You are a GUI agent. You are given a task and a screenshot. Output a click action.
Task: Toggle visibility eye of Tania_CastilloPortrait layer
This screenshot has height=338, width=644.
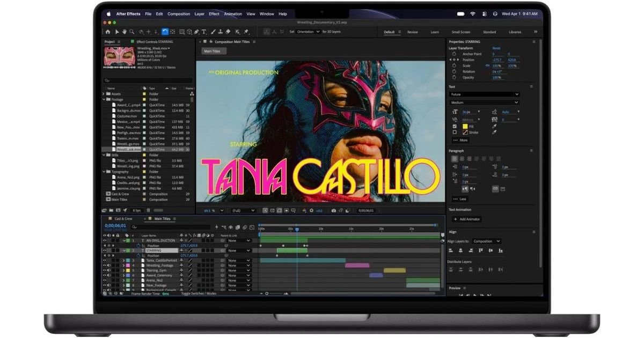pyautogui.click(x=105, y=260)
